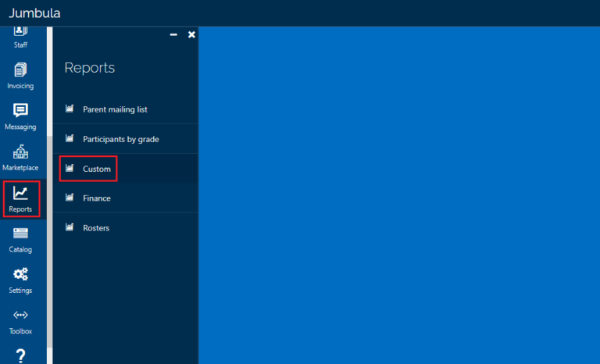Image resolution: width=600 pixels, height=364 pixels.
Task: Open the Finance reports
Action: pyautogui.click(x=126, y=198)
